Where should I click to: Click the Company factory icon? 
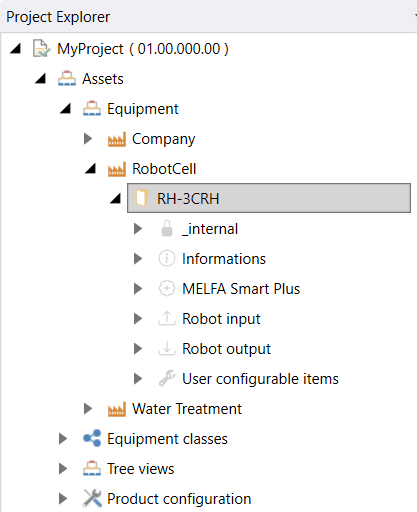(117, 139)
